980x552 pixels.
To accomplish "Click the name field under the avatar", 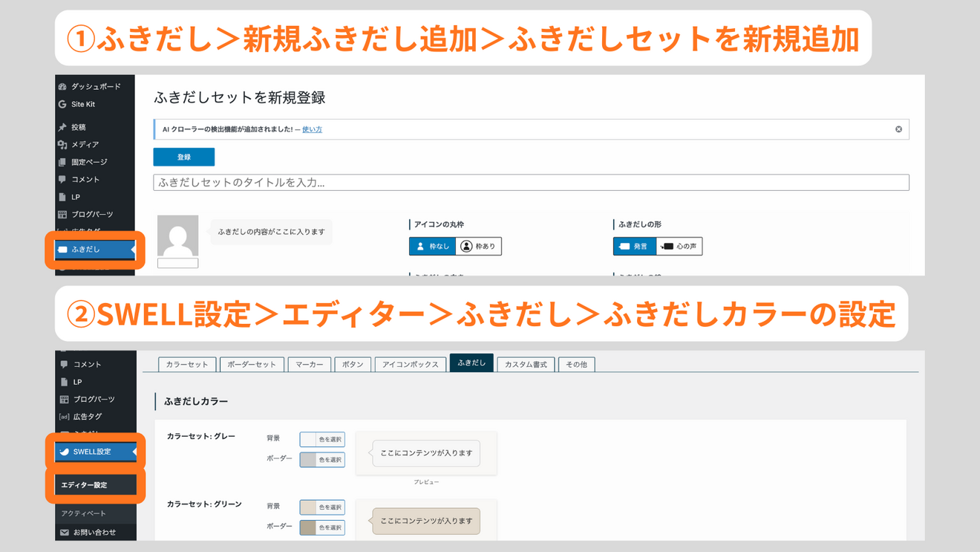I will pyautogui.click(x=178, y=263).
